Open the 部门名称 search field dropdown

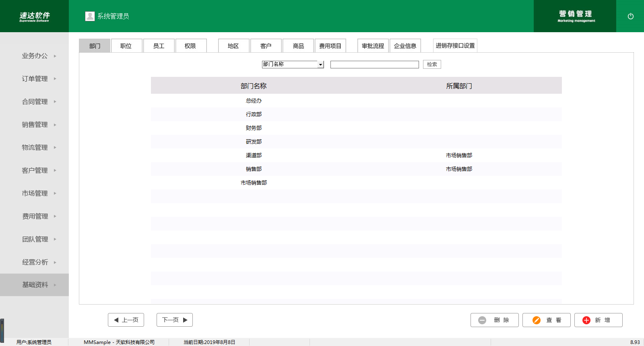coord(293,64)
